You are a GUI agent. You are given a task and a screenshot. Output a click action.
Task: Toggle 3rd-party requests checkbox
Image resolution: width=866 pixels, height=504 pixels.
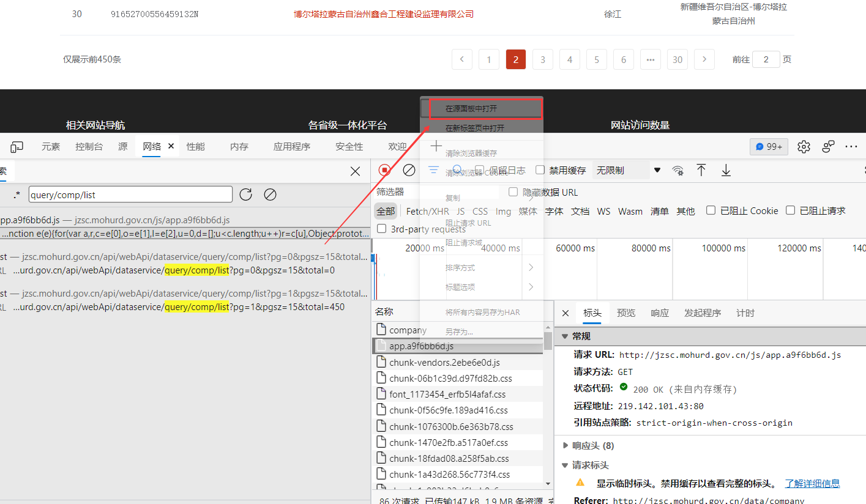(x=382, y=229)
